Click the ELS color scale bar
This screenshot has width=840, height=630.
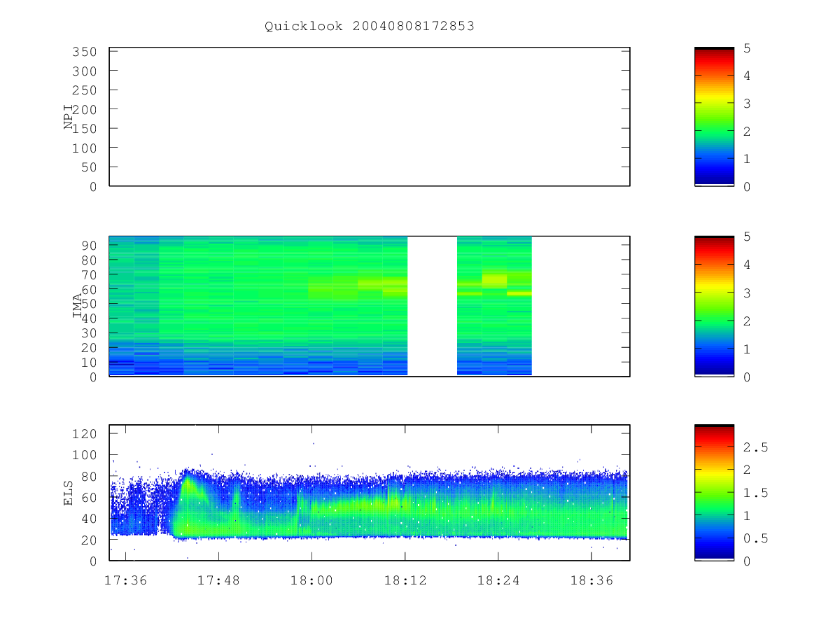(x=714, y=493)
